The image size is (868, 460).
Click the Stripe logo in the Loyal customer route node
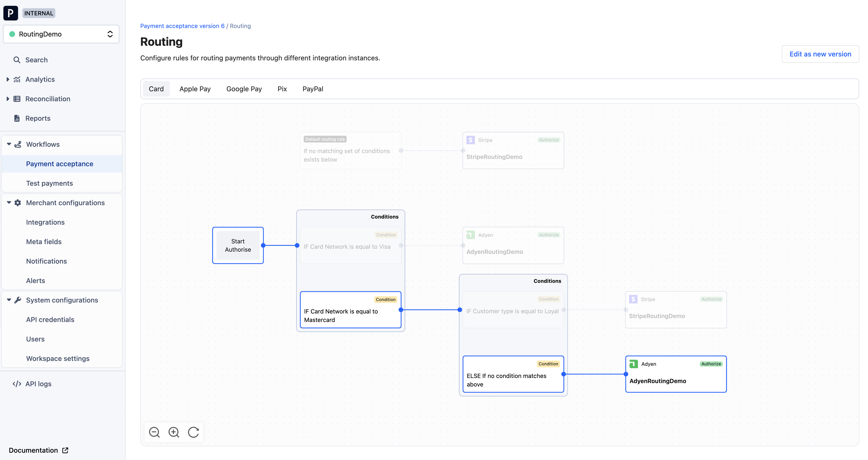(633, 299)
